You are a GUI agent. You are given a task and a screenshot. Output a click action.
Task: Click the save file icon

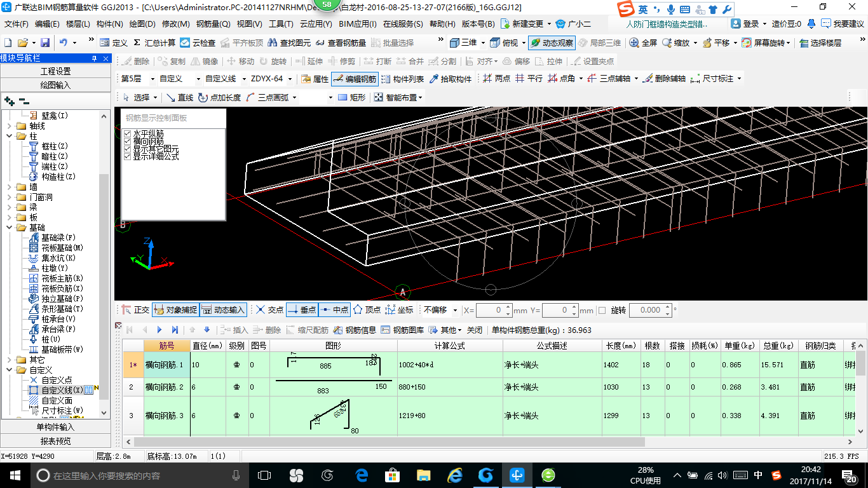pyautogui.click(x=45, y=43)
